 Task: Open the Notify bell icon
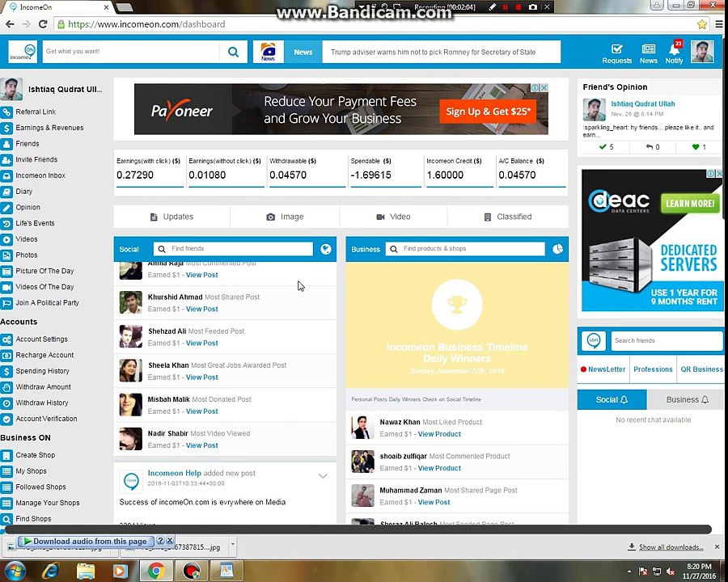point(674,53)
